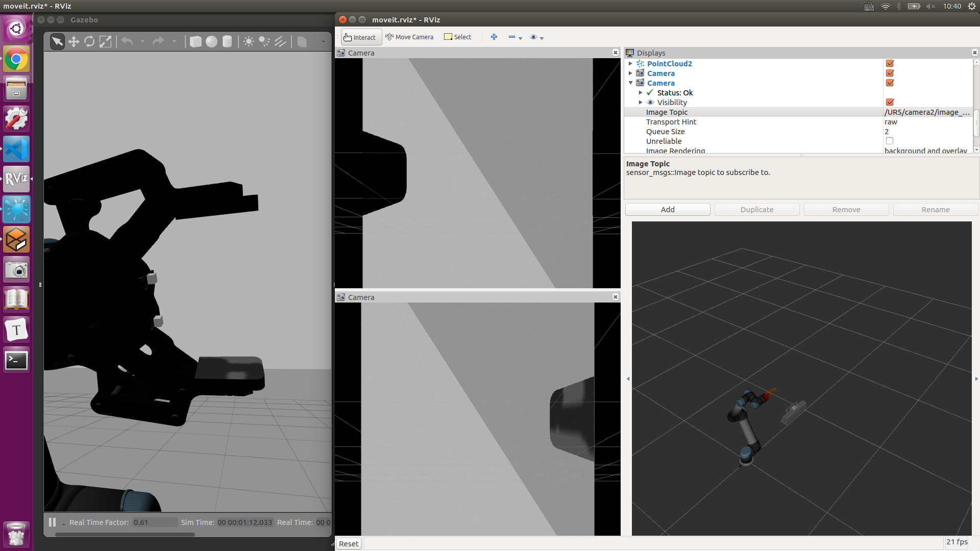Click Gazebo's horizontal scrollbar at bottom
Screen dimensions: 980x551
pos(125,535)
